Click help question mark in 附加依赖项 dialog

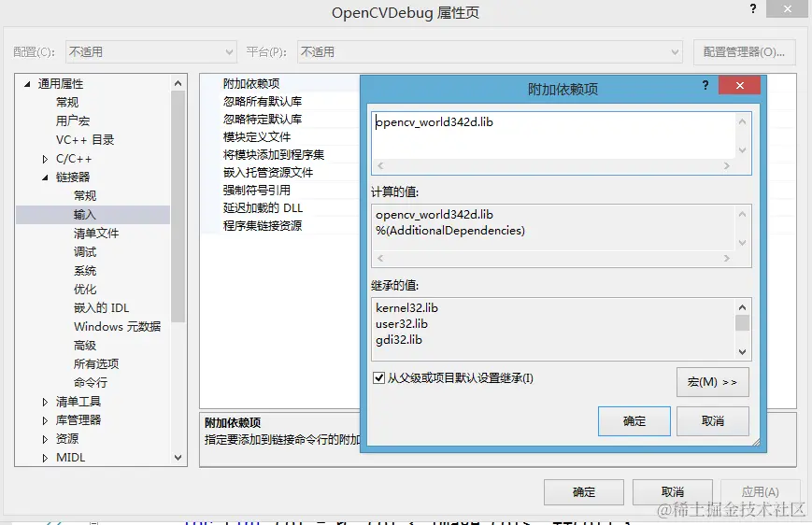(705, 85)
